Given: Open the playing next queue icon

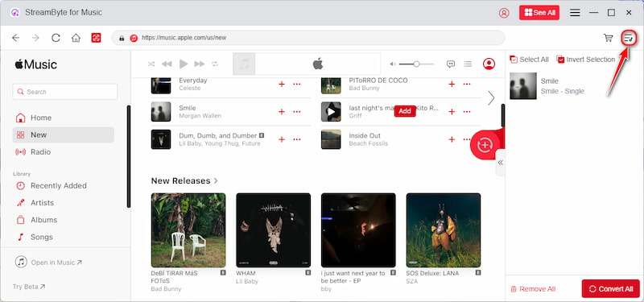Looking at the screenshot, I should tap(468, 64).
